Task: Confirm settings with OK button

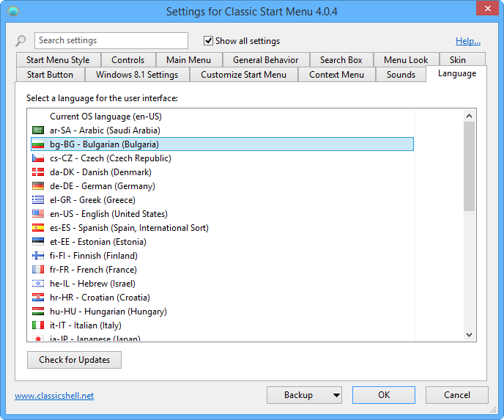Action: [x=384, y=395]
